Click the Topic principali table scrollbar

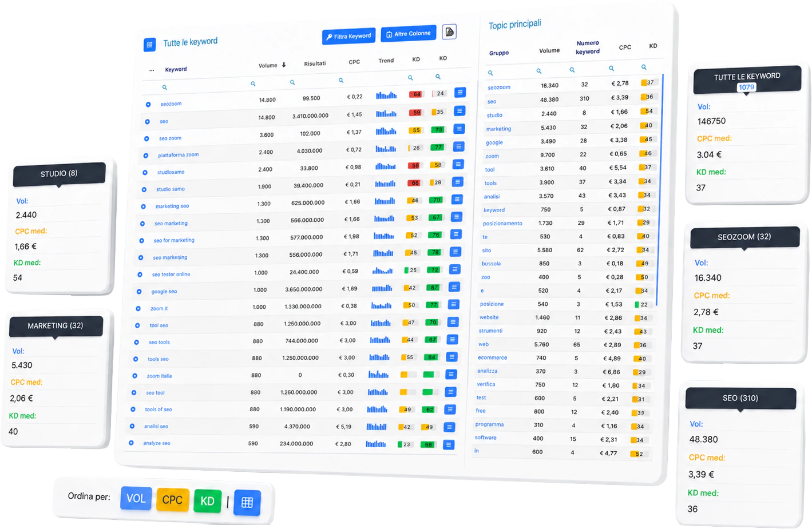point(660,189)
